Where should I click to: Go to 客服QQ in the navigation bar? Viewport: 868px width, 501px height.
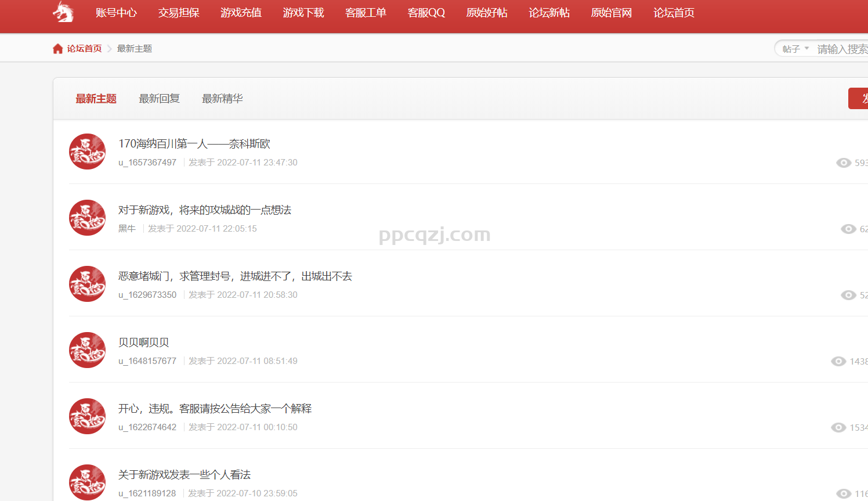(426, 13)
